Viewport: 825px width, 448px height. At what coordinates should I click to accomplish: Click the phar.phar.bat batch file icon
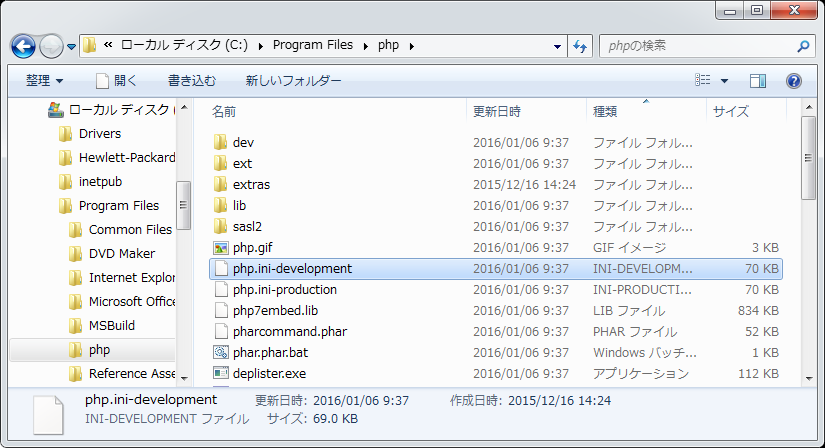tap(221, 353)
